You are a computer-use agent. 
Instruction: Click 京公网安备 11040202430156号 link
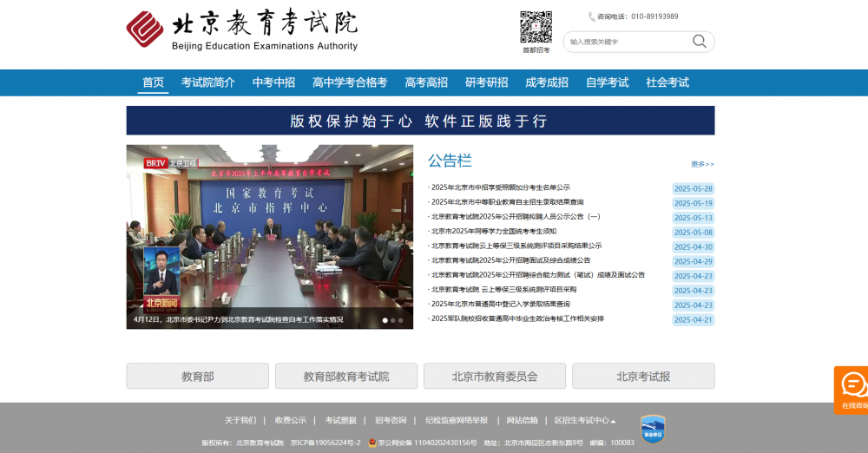427,443
